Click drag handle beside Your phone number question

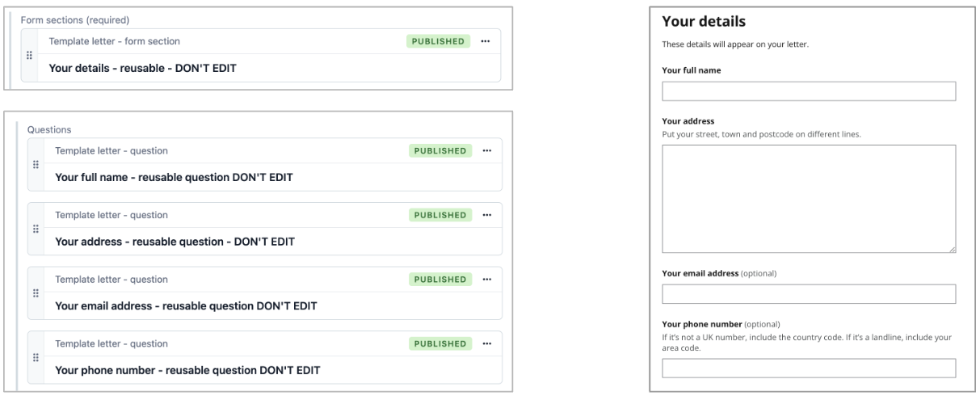coord(35,357)
